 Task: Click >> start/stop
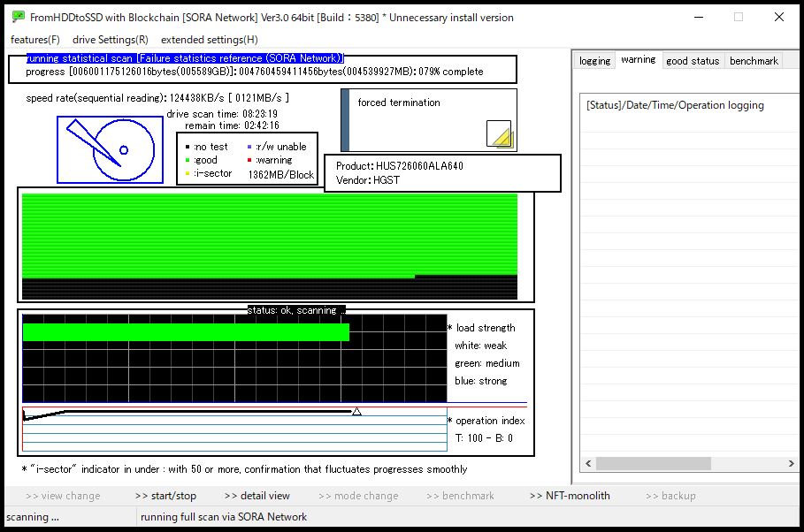point(165,496)
